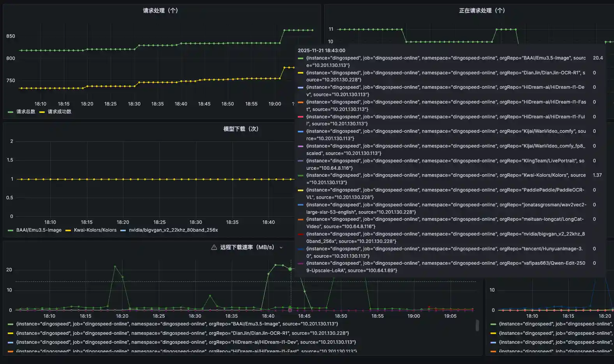The width and height of the screenshot is (614, 364).
Task: Select nvidia/bigvgan_v2_22khz_80band_256x legend label
Action: pyautogui.click(x=173, y=230)
